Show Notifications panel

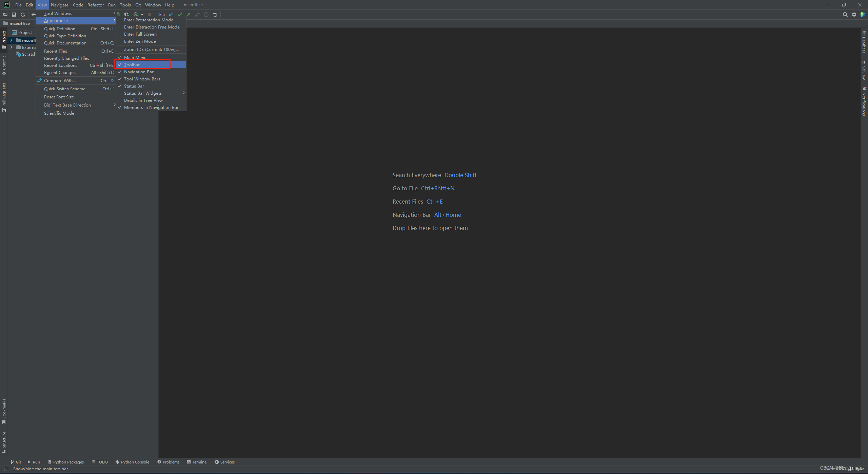click(864, 100)
